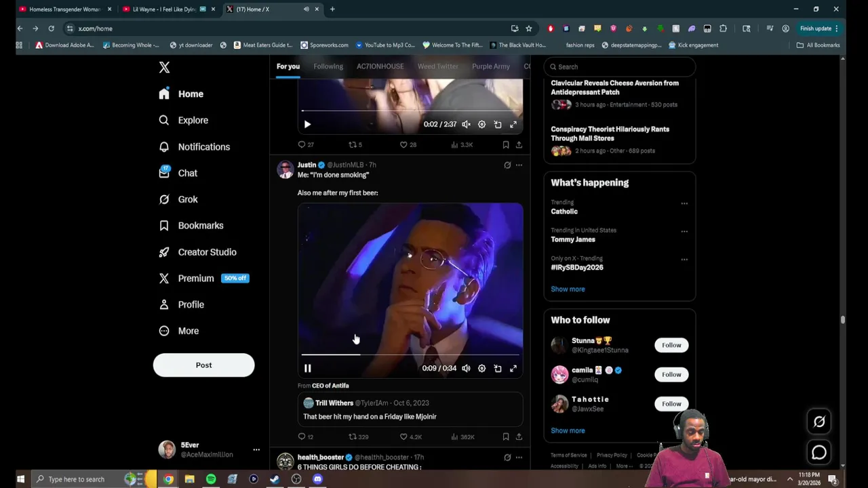Switch to the AC7IONHOUSE tab
This screenshot has width=868, height=488.
380,66
